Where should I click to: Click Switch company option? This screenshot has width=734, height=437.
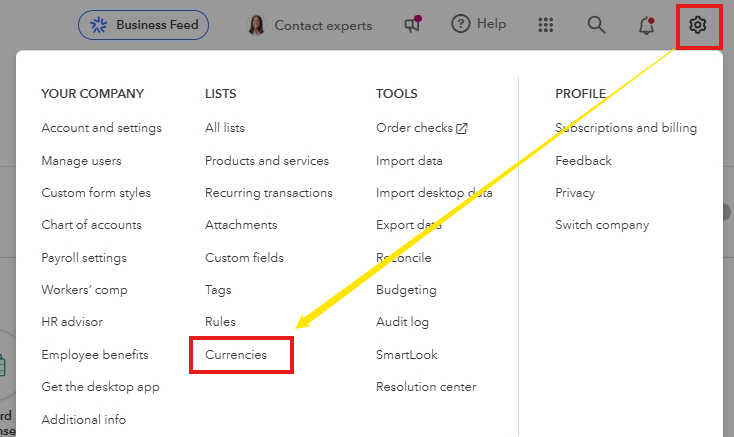(x=602, y=225)
